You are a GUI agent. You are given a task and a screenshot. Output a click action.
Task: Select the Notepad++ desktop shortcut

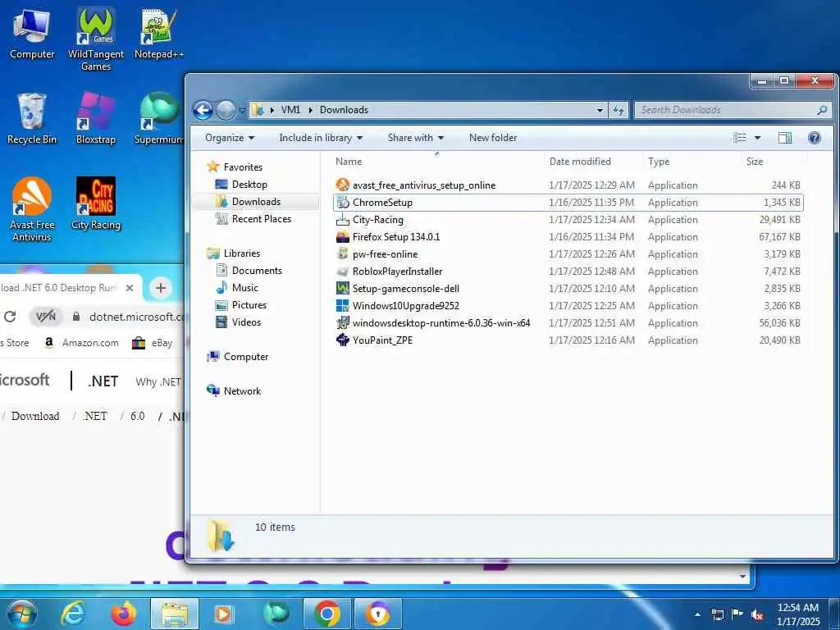158,34
